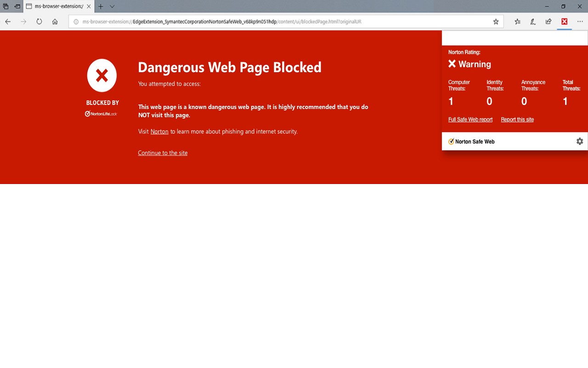Click the 'You attempted to access:' text
The width and height of the screenshot is (588, 368).
170,84
